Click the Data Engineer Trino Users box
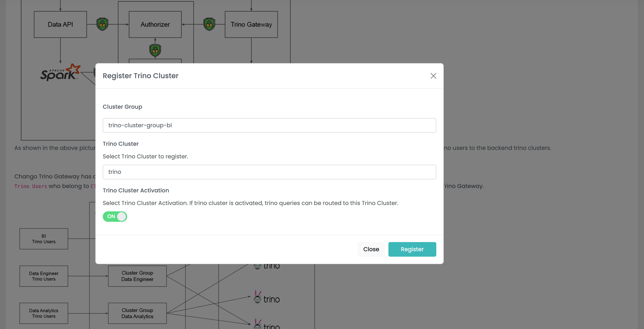This screenshot has width=644, height=329. [x=44, y=276]
